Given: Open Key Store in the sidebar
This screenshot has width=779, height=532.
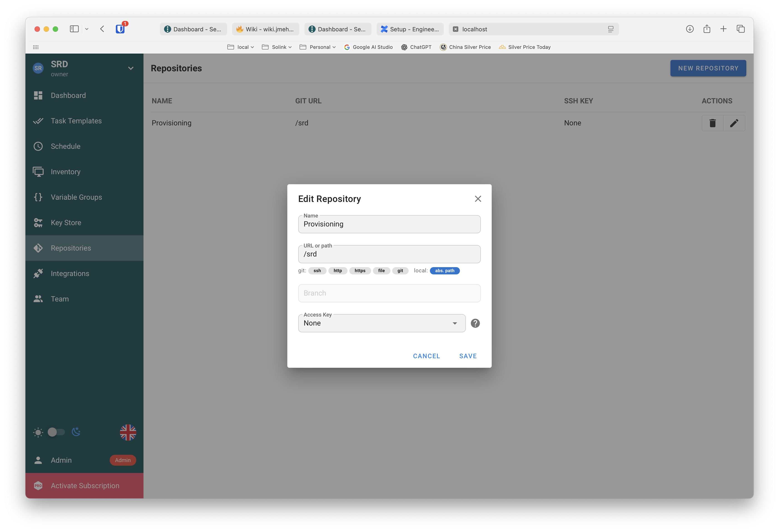Looking at the screenshot, I should (66, 223).
